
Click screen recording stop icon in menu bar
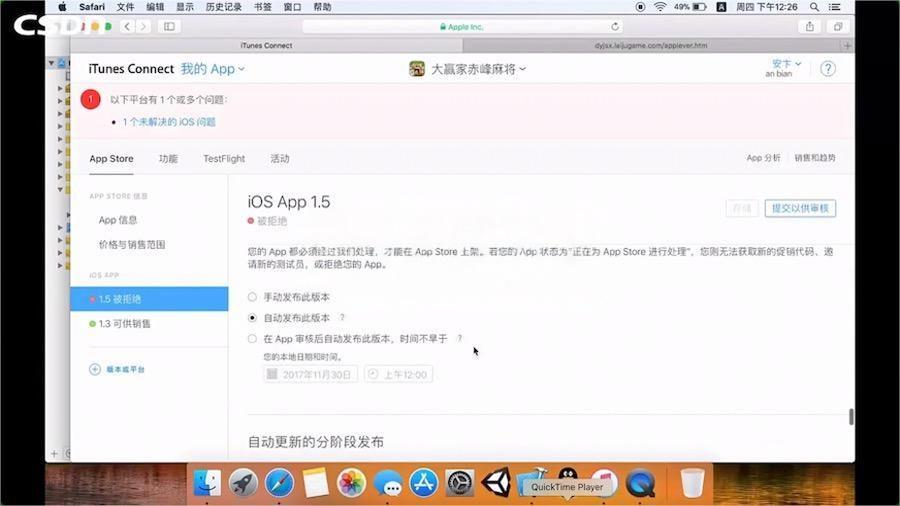click(641, 7)
